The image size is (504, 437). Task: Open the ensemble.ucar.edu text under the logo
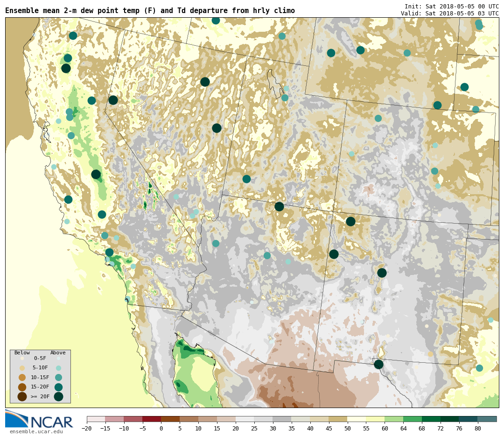coord(36,431)
